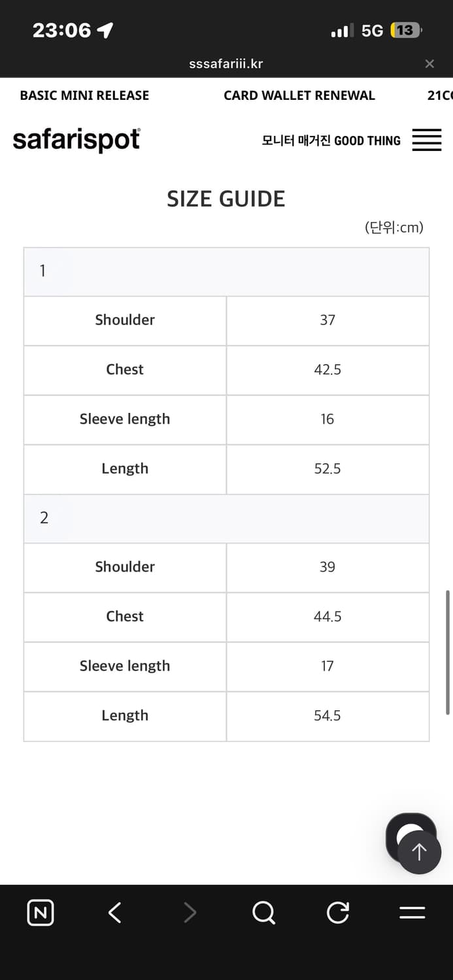Go back with the left arrow
The image size is (453, 980).
coord(115,913)
